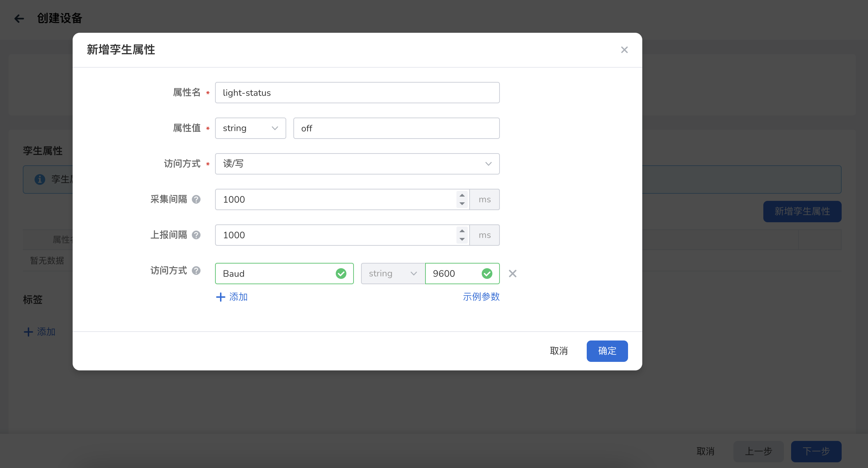
Task: Remove the Baud parameter row
Action: [512, 274]
